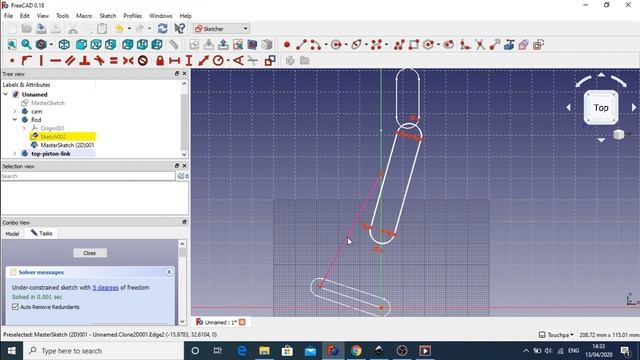Set the Isometric view
The height and width of the screenshot is (360, 640).
[64, 45]
